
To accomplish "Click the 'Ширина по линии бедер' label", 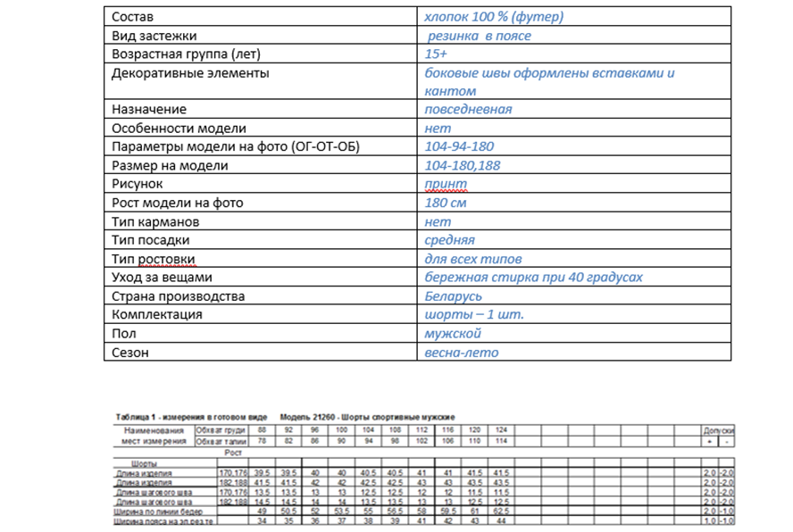I will click(x=158, y=511).
